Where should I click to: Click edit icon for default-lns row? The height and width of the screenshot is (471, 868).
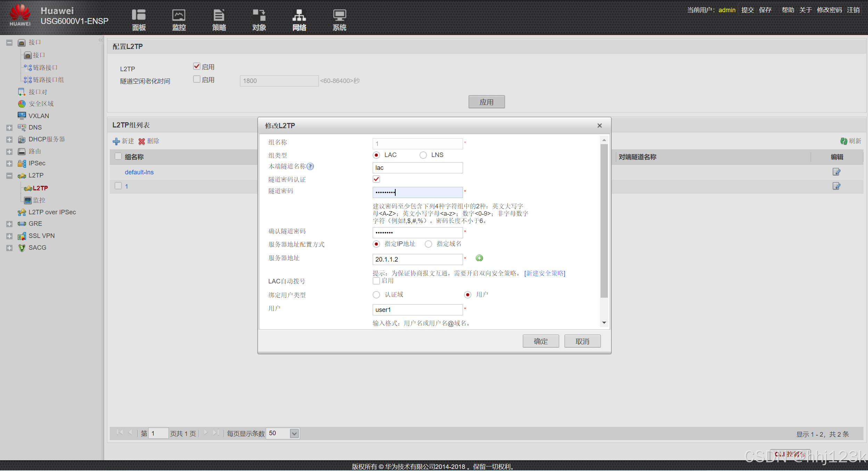836,172
